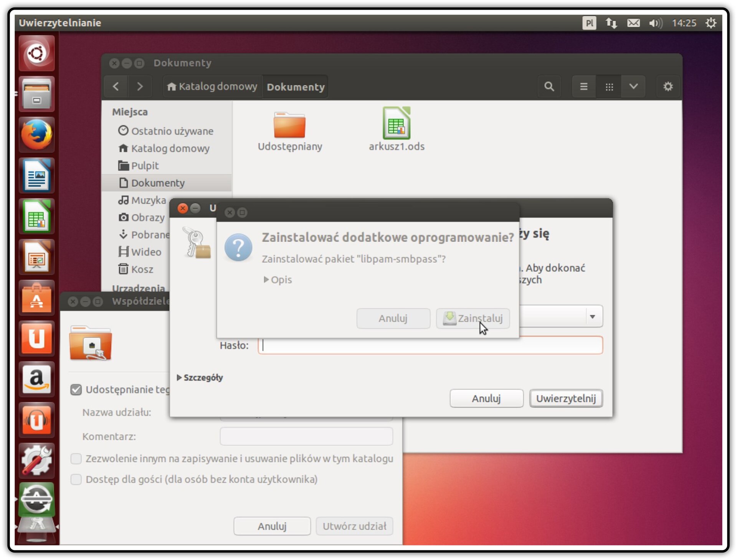Open Software Updater from the dock
This screenshot has height=560, width=737.
pos(36,499)
